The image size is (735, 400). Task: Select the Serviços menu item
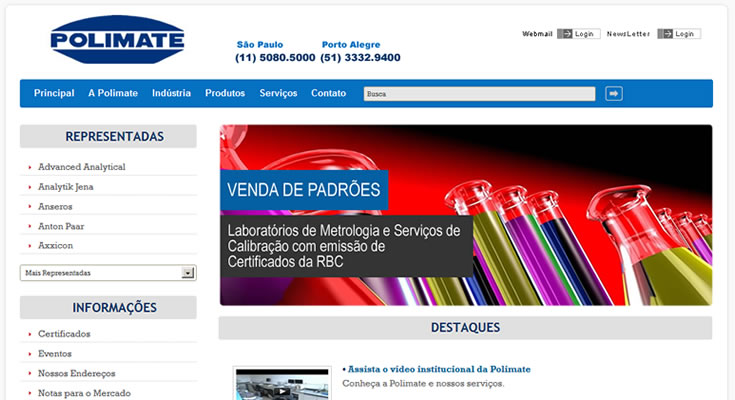(x=278, y=93)
